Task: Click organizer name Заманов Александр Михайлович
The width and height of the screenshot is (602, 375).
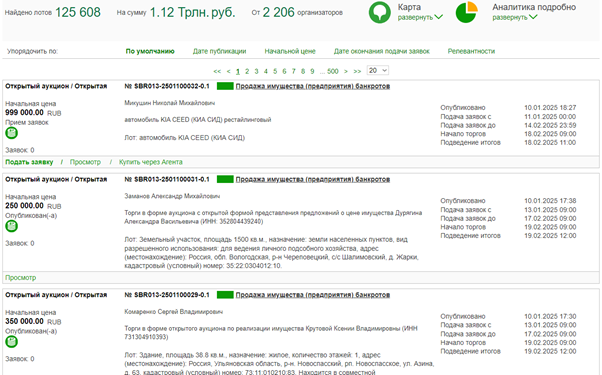Action: 172,196
